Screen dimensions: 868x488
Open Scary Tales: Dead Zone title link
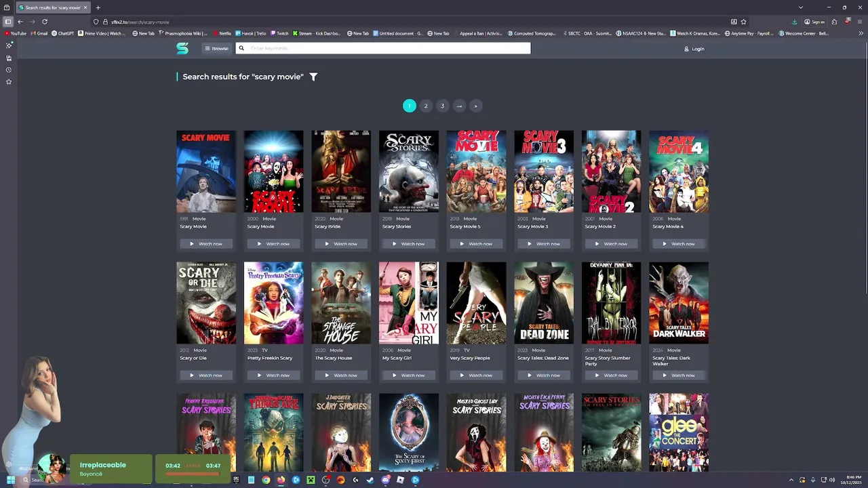tap(542, 358)
